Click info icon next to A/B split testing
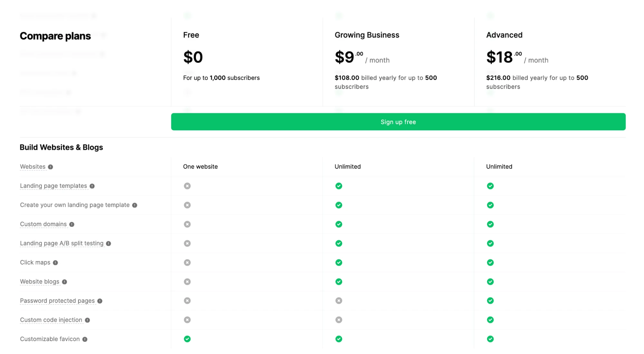 click(x=109, y=244)
